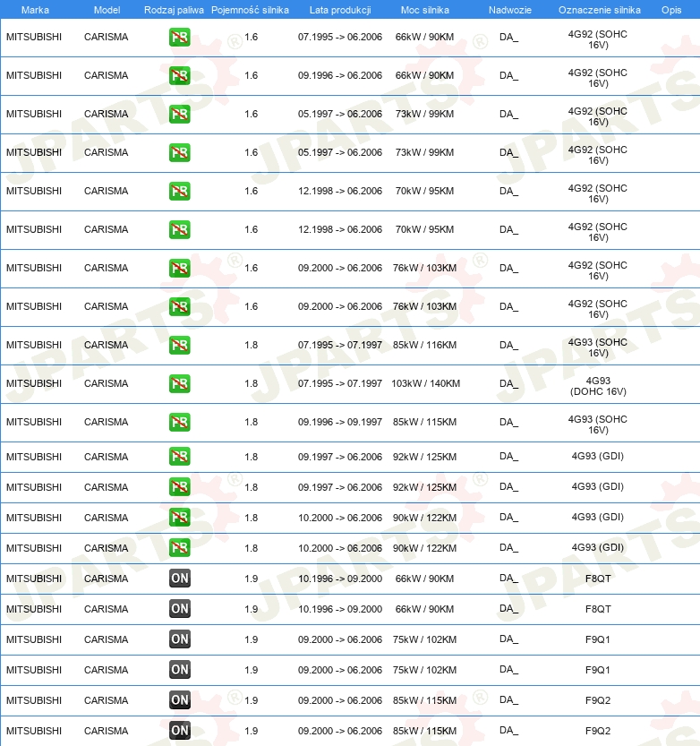Image resolution: width=700 pixels, height=746 pixels.
Task: Click petrol icon in lower 90kW / 122KM row
Action: click(x=180, y=547)
